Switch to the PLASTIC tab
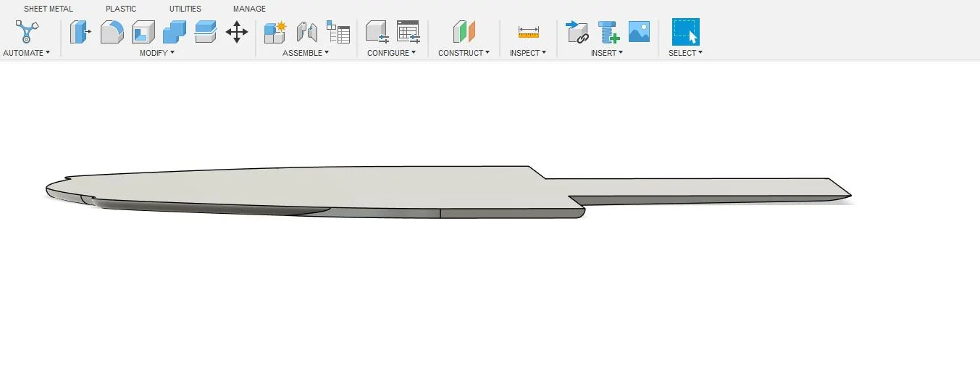This screenshot has height=374, width=980. [x=121, y=9]
